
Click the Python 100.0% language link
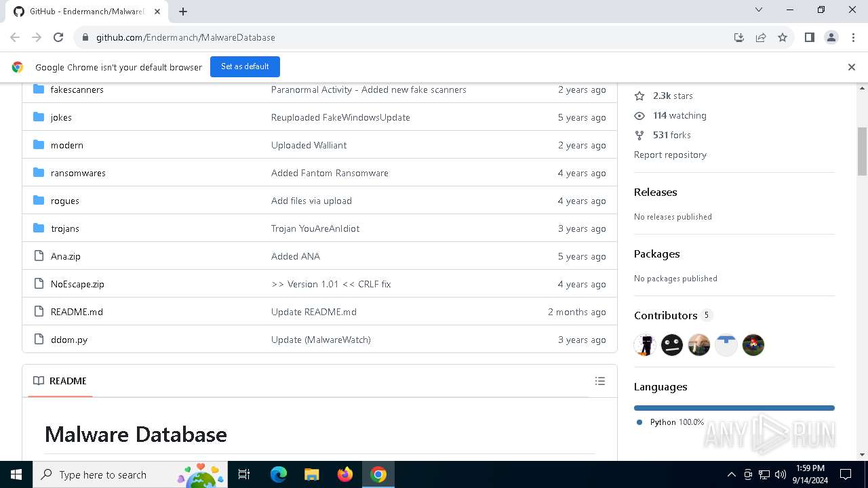pyautogui.click(x=670, y=422)
